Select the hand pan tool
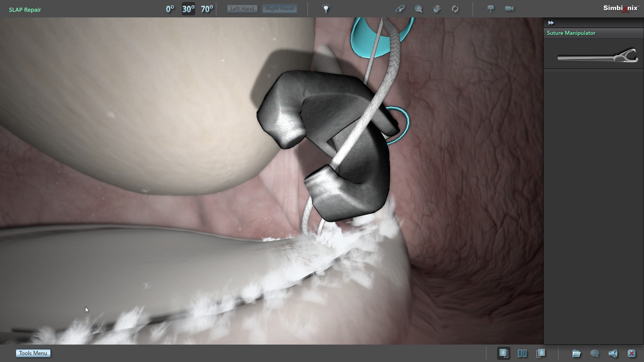Screen dimensions: 644x362 tap(437, 9)
